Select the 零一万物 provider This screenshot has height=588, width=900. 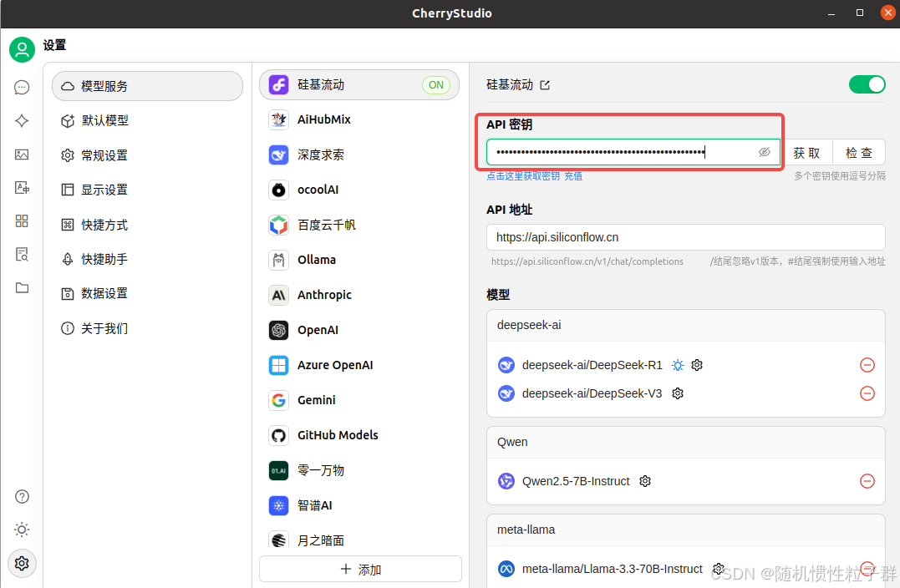359,470
